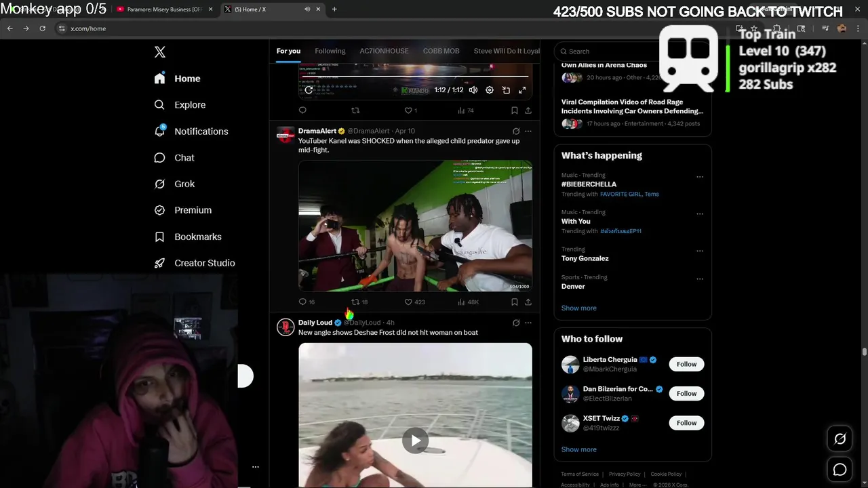Follow Dan Bilzerian for Co...
The image size is (868, 488).
click(x=686, y=393)
